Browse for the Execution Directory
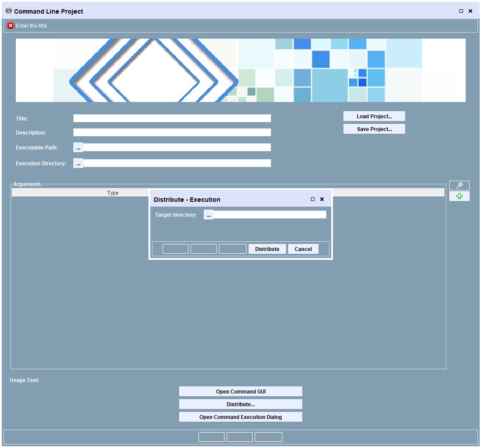 pyautogui.click(x=78, y=163)
